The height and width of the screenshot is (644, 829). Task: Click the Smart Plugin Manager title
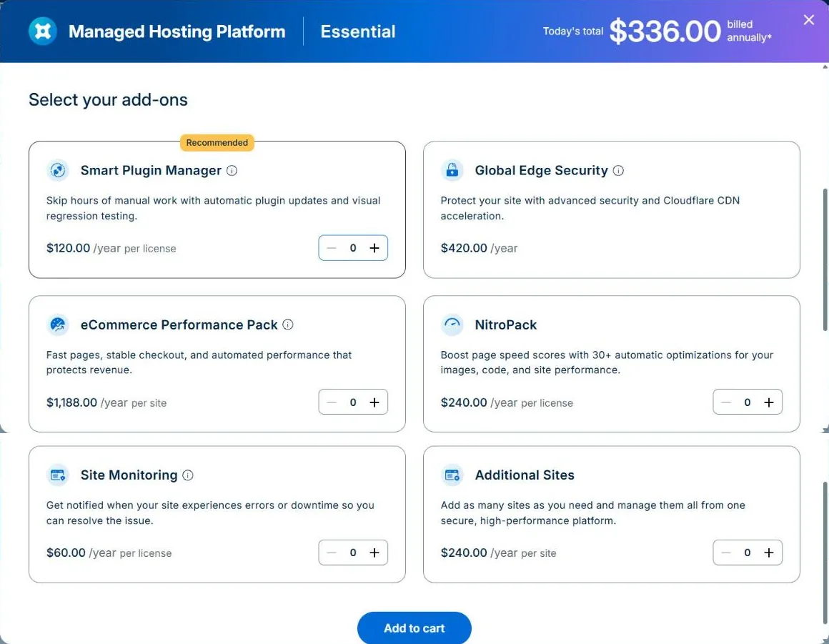[151, 170]
